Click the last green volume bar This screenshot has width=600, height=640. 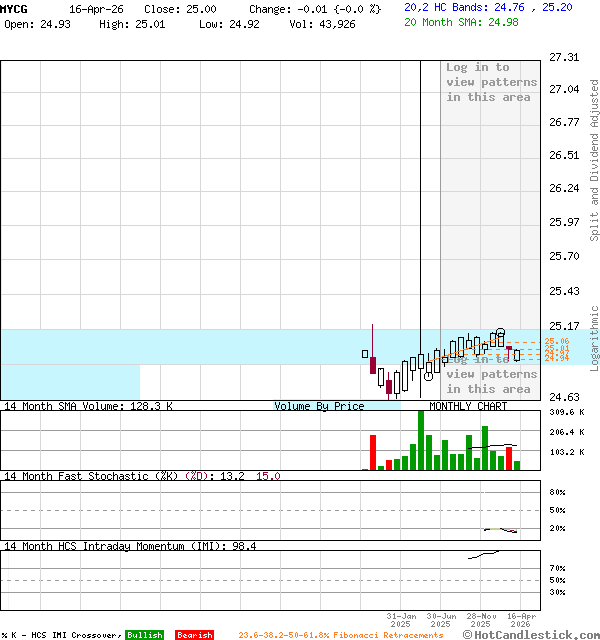517,464
